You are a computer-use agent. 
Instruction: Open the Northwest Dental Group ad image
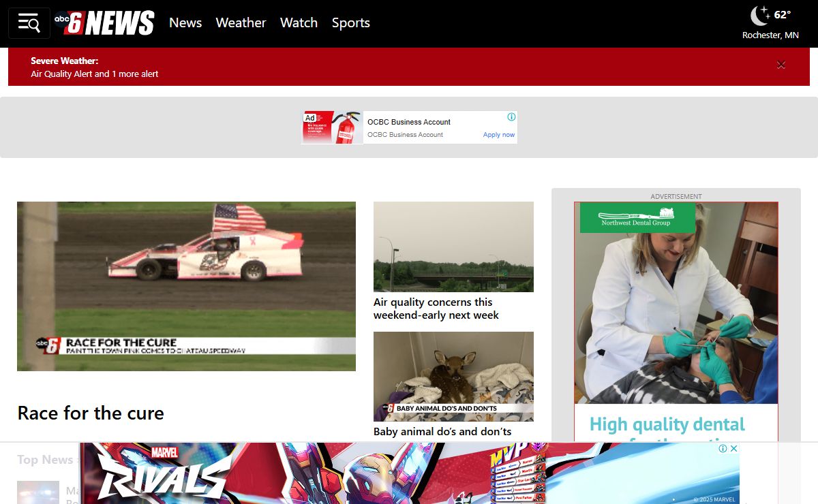pyautogui.click(x=676, y=302)
